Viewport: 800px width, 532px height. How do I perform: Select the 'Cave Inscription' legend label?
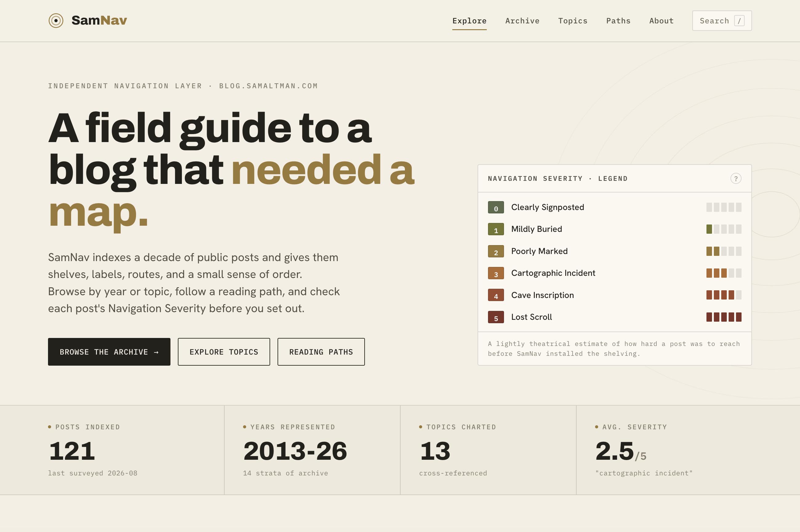(542, 295)
